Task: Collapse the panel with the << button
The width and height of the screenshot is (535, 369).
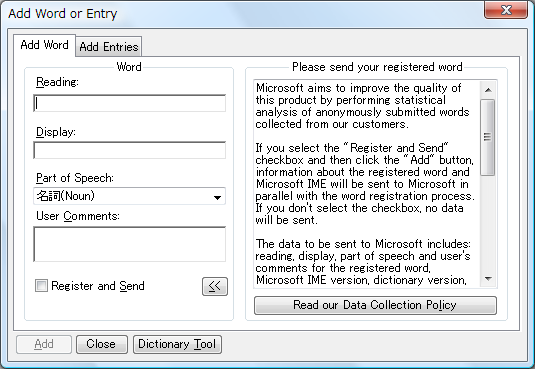Action: (215, 286)
